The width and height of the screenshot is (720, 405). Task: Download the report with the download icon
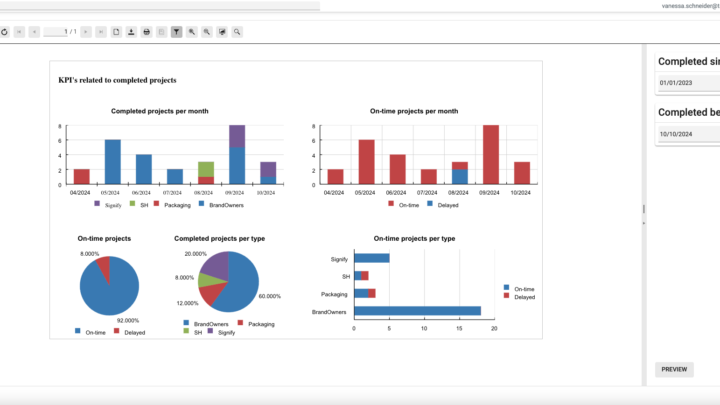131,32
